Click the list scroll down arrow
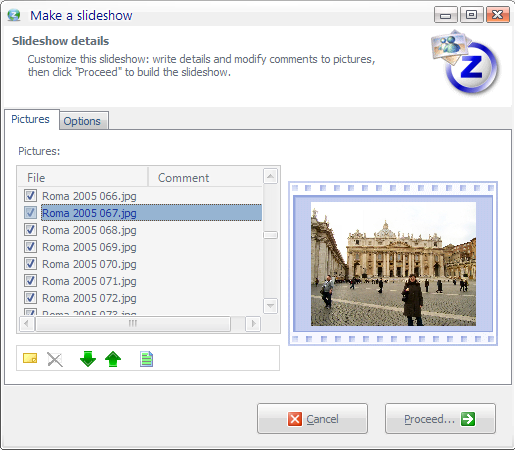 tap(270, 306)
